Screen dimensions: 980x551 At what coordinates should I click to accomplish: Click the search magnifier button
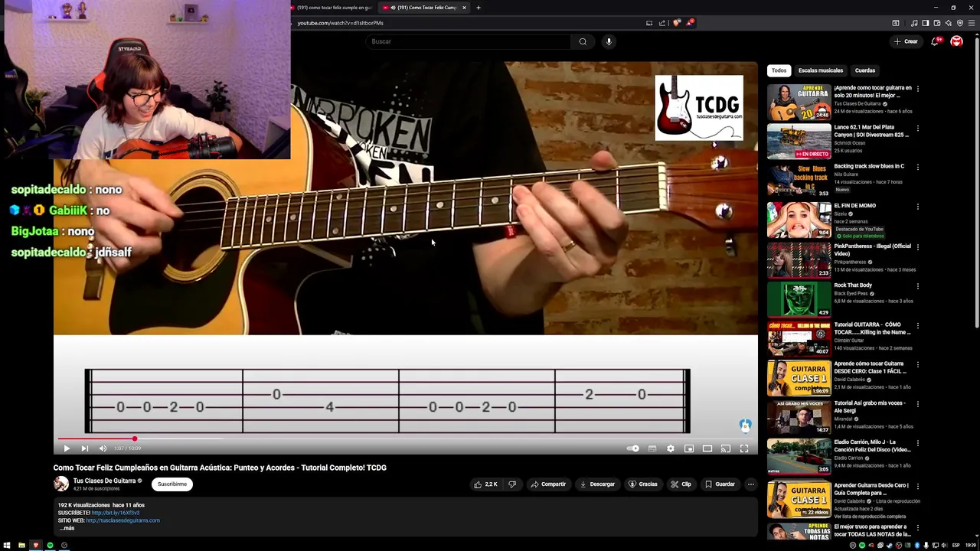(x=583, y=41)
